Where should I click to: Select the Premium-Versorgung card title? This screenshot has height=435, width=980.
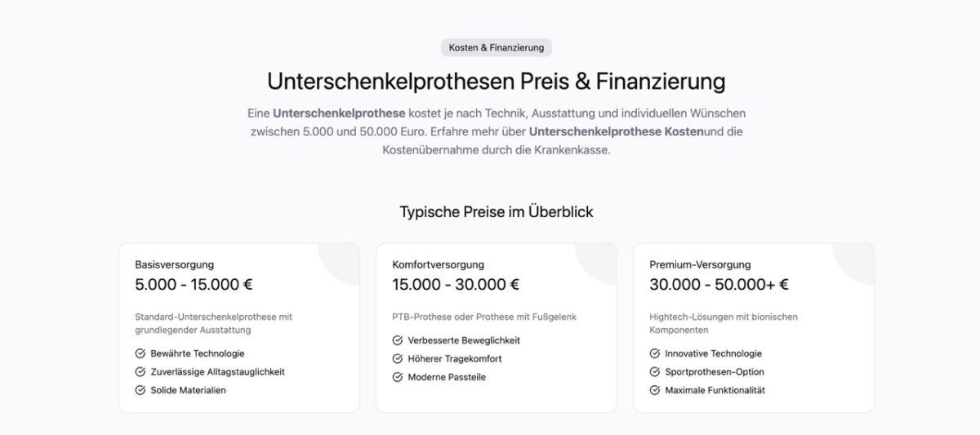tap(700, 264)
